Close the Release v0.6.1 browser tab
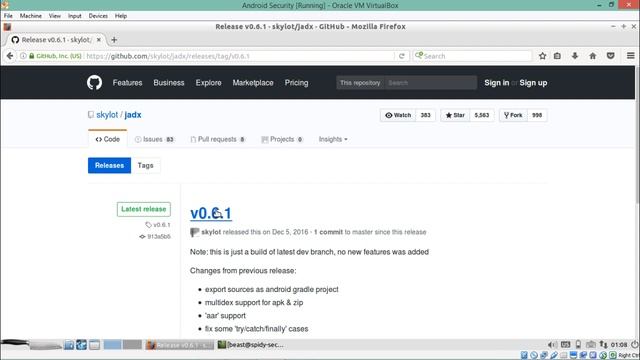Screen dimensions: 640x360 point(98,40)
